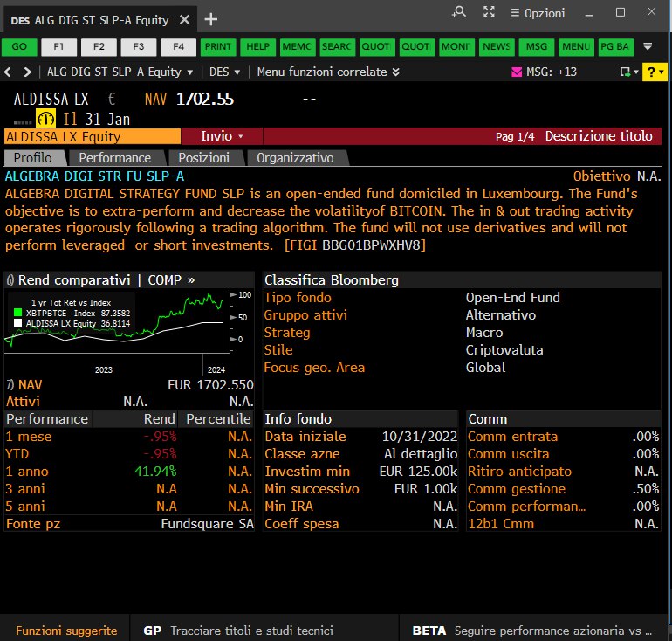This screenshot has height=641, width=672.
Task: Close the ALG DIG ST SLP-A Equity tab
Action: [x=184, y=20]
